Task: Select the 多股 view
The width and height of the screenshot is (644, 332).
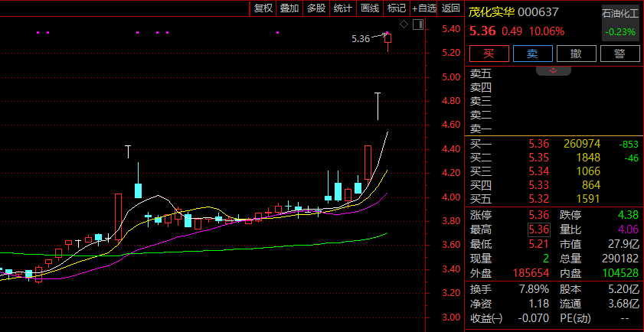Action: (x=316, y=8)
